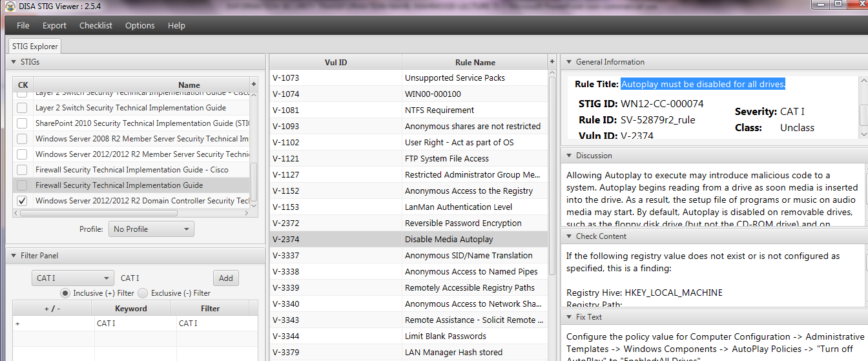Screen dimensions: 868x361
Task: Select the V-3379 LAN Manager Hash stored row
Action: coord(409,353)
